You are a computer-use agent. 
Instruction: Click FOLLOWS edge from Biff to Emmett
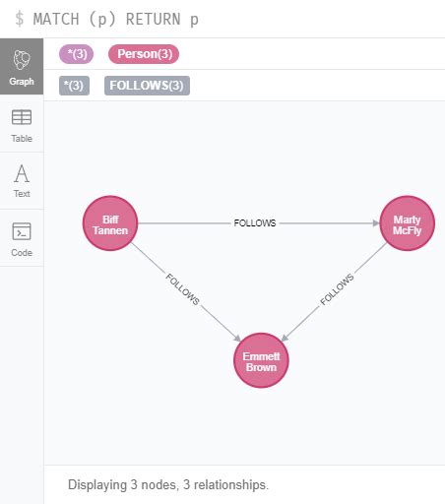coord(182,289)
